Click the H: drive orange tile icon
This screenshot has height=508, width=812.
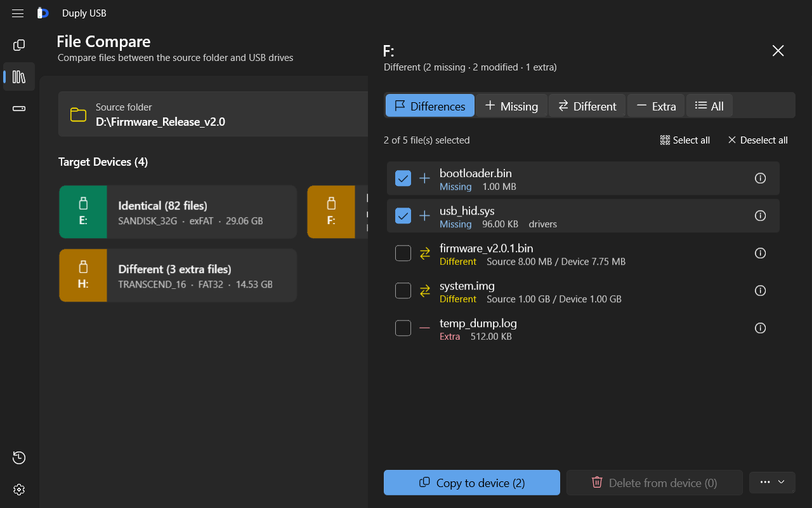[83, 276]
